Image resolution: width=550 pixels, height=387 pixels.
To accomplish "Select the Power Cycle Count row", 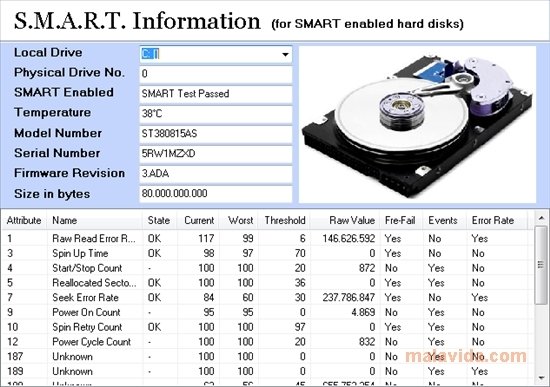I will (268, 342).
